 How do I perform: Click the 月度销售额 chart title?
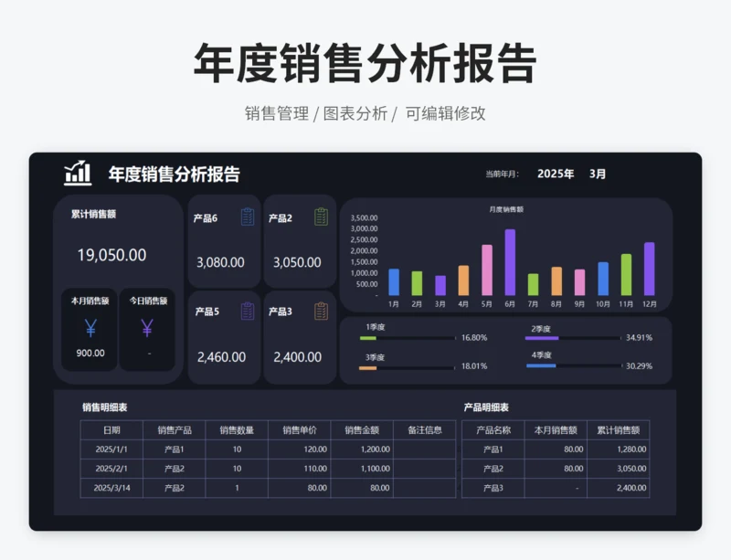pyautogui.click(x=506, y=209)
